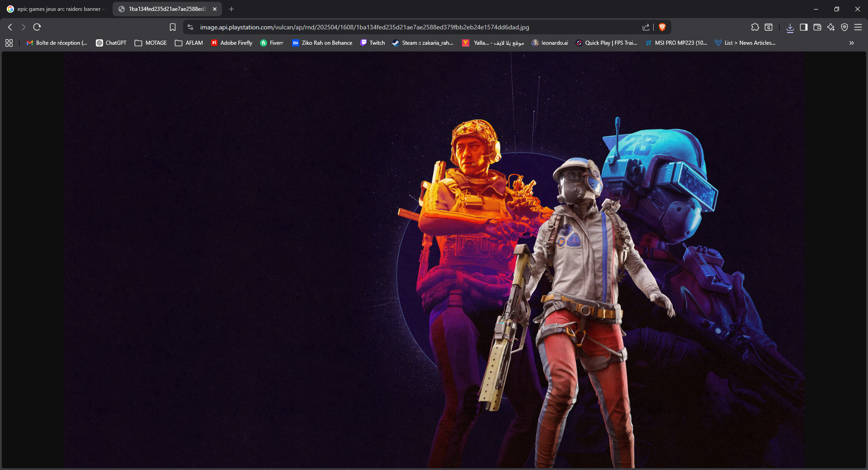The height and width of the screenshot is (470, 868).
Task: Switch to the 'epic games jeux arc raiders banner' tab
Action: click(x=56, y=9)
